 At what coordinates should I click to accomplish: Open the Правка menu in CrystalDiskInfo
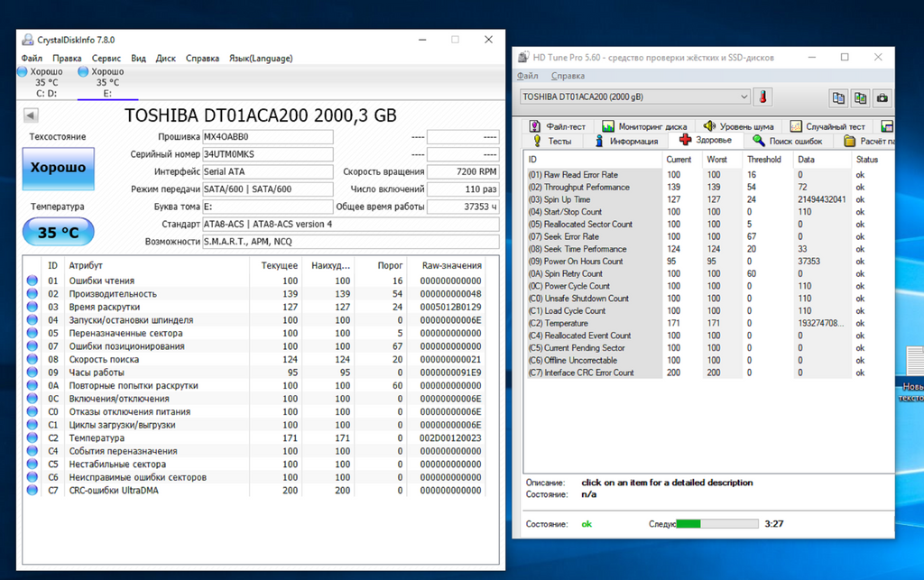coord(67,59)
